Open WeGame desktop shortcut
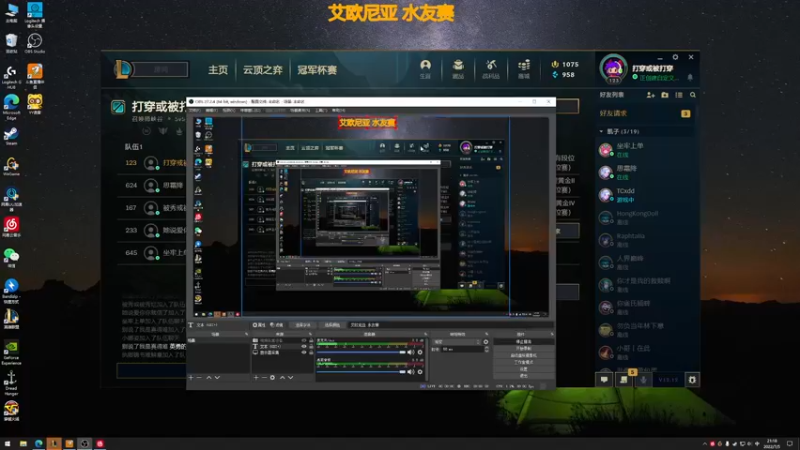Screen dimensions: 800x450 coord(11,166)
